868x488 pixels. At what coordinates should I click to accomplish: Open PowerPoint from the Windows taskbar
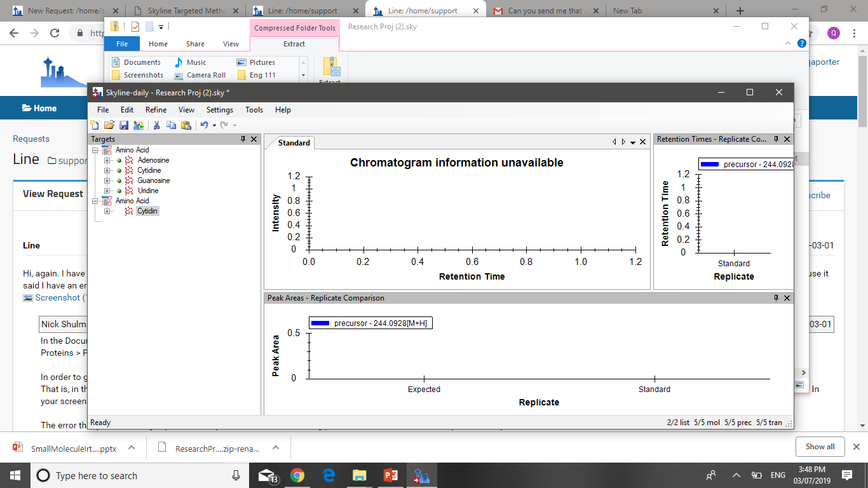[390, 475]
